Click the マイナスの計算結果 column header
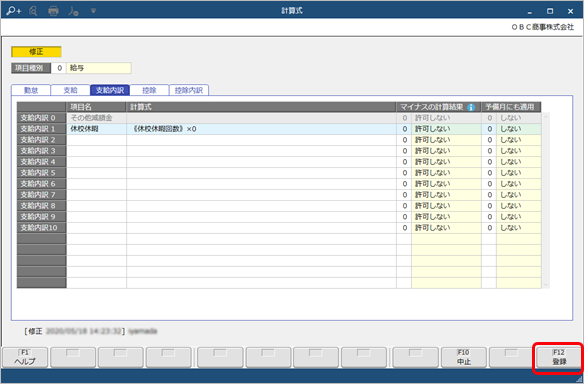584x384 pixels. pyautogui.click(x=439, y=107)
